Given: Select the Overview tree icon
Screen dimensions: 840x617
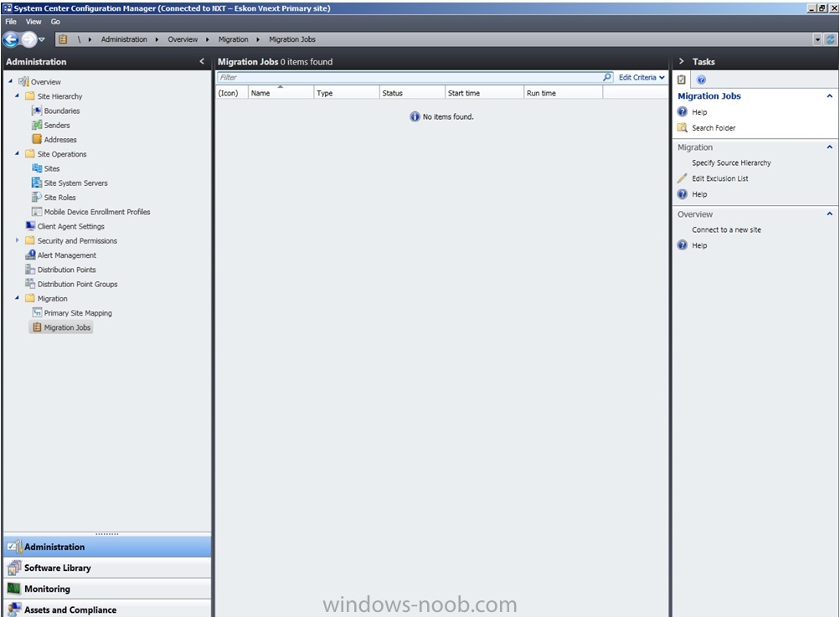Looking at the screenshot, I should (x=23, y=81).
